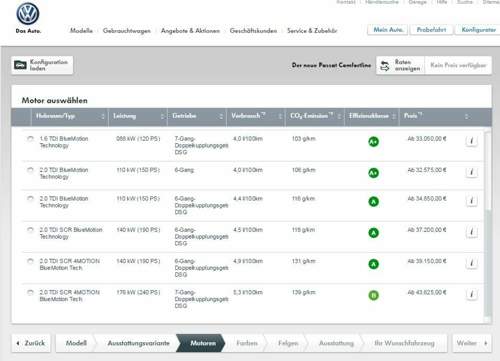Open the Service & Zubehör menu
Screen dimensions: 500x361
pyautogui.click(x=312, y=31)
